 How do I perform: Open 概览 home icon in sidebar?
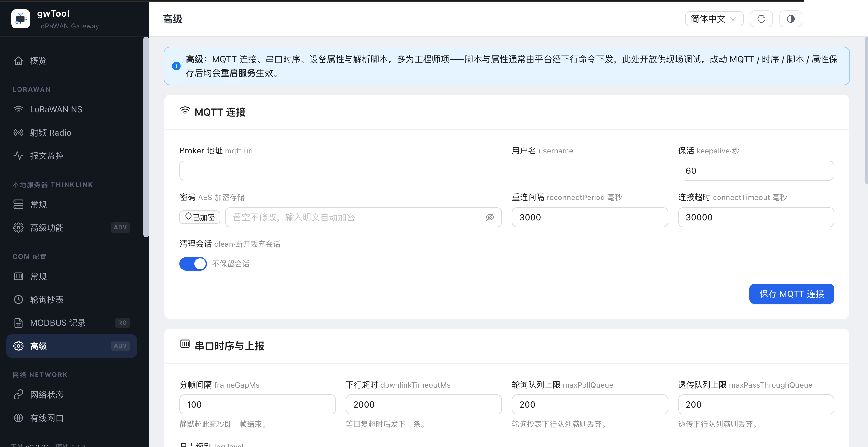(18, 61)
